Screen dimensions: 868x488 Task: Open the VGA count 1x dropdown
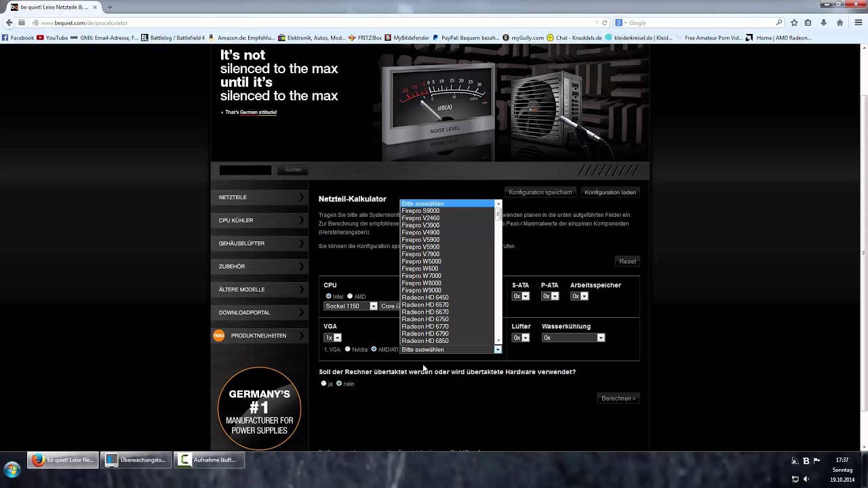coord(332,337)
